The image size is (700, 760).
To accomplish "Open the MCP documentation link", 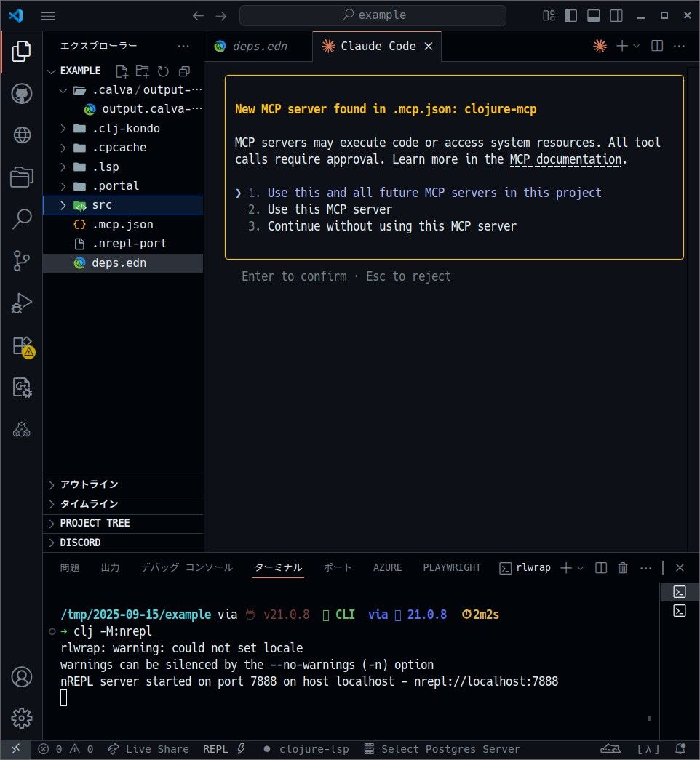I will (565, 159).
